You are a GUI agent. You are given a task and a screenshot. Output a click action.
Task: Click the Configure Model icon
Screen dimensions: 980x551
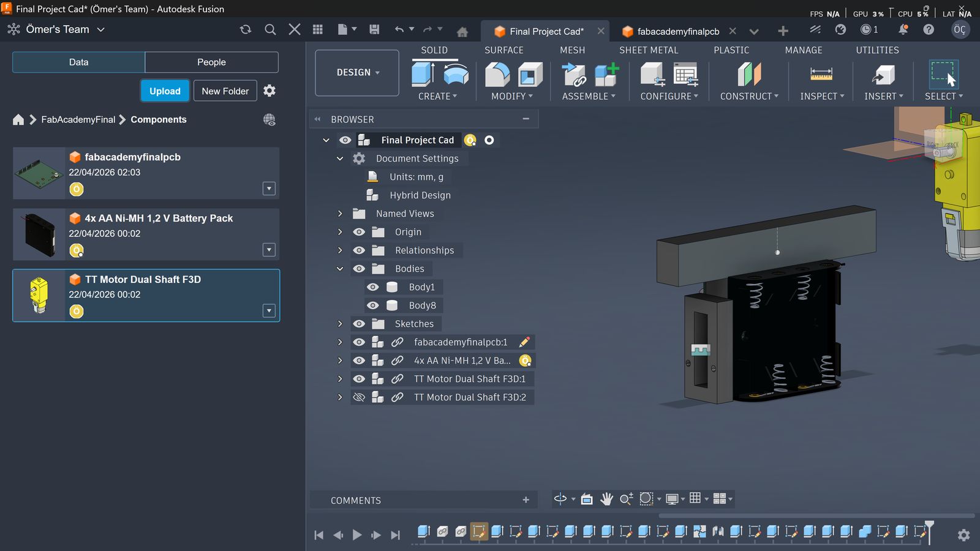pyautogui.click(x=653, y=75)
